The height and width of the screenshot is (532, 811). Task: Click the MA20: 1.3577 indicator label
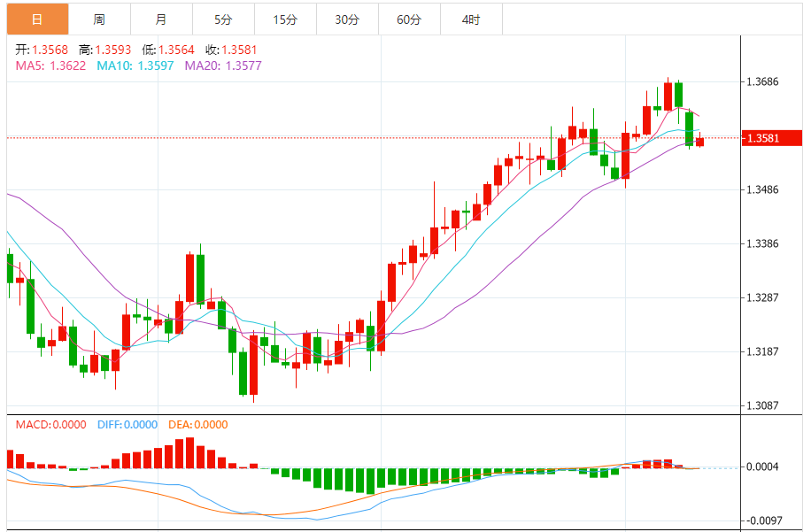pyautogui.click(x=223, y=66)
